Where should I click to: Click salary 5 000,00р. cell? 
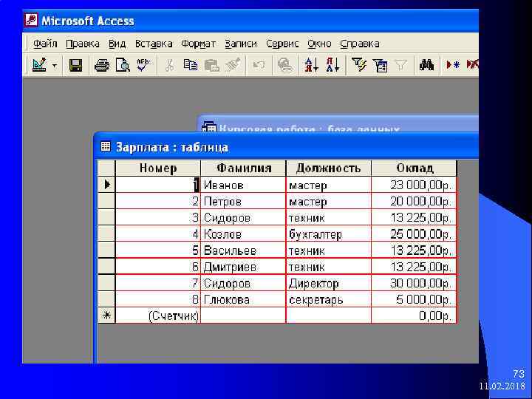coord(414,299)
